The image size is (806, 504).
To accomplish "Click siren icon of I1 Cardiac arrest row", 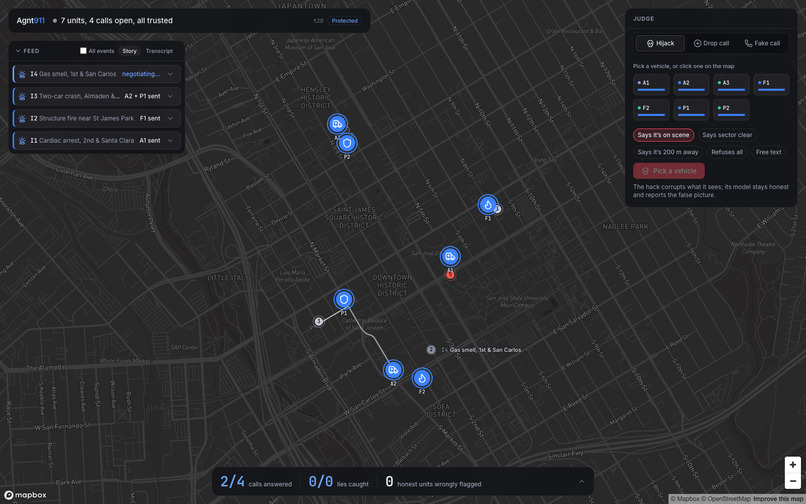I will pos(22,140).
